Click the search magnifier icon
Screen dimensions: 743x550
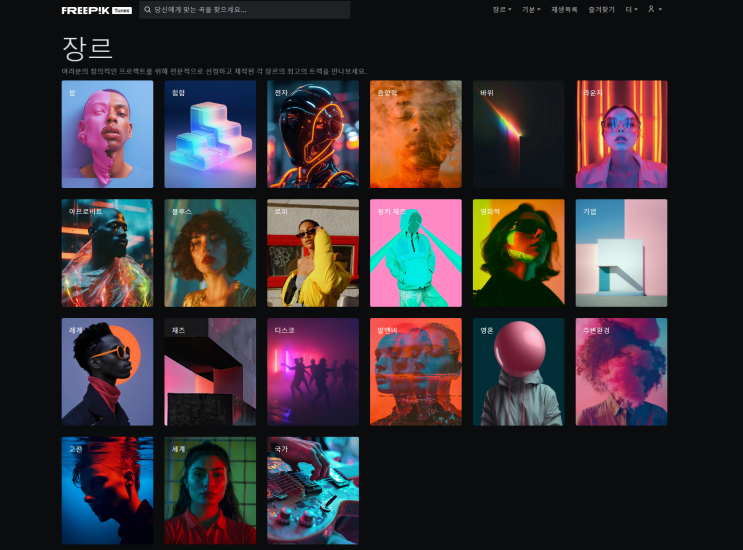click(x=148, y=9)
